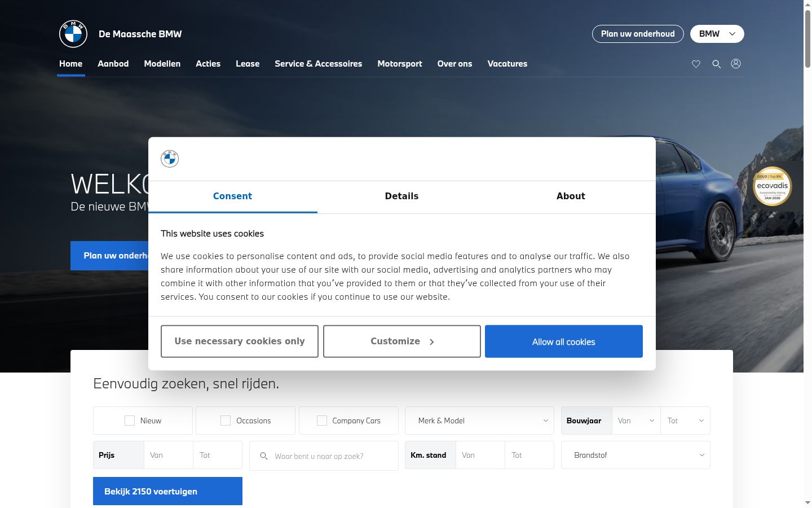Viewport: 812px width, 508px height.
Task: Open the Lease menu
Action: [x=248, y=64]
